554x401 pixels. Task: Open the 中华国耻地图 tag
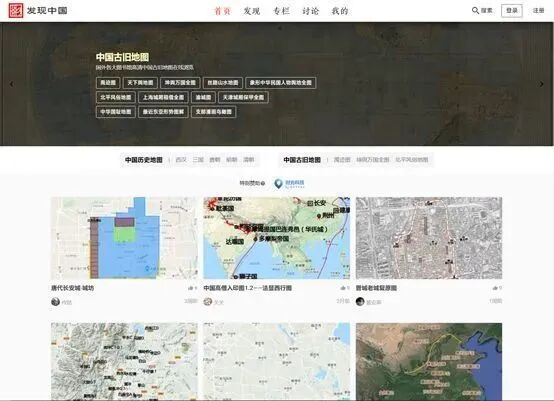tap(116, 112)
